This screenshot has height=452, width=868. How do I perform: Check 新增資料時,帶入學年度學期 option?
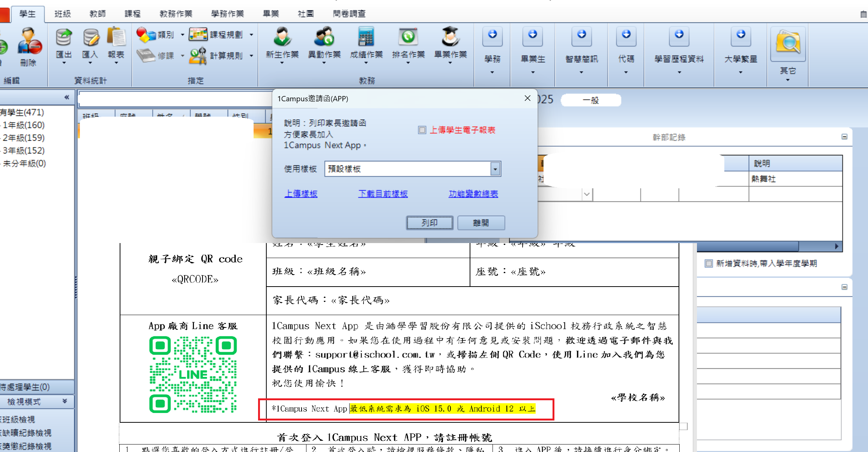(x=709, y=263)
